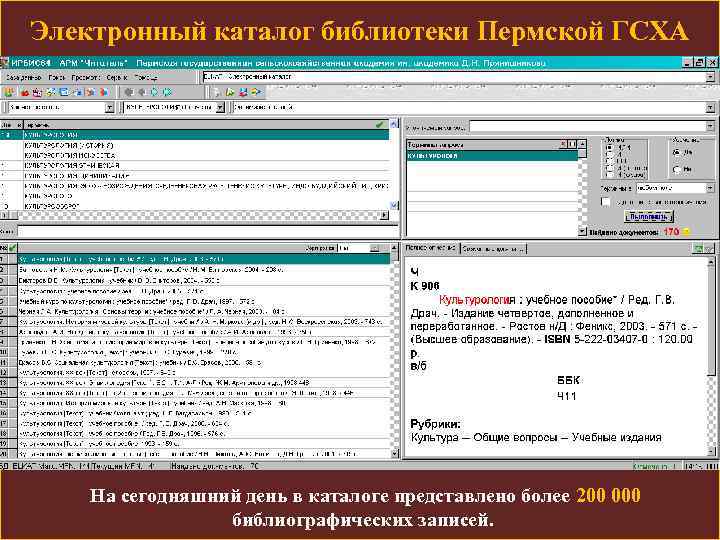Click query terms list scroll-up arrow
Image resolution: width=720 pixels, height=540 pixels.
582,144
